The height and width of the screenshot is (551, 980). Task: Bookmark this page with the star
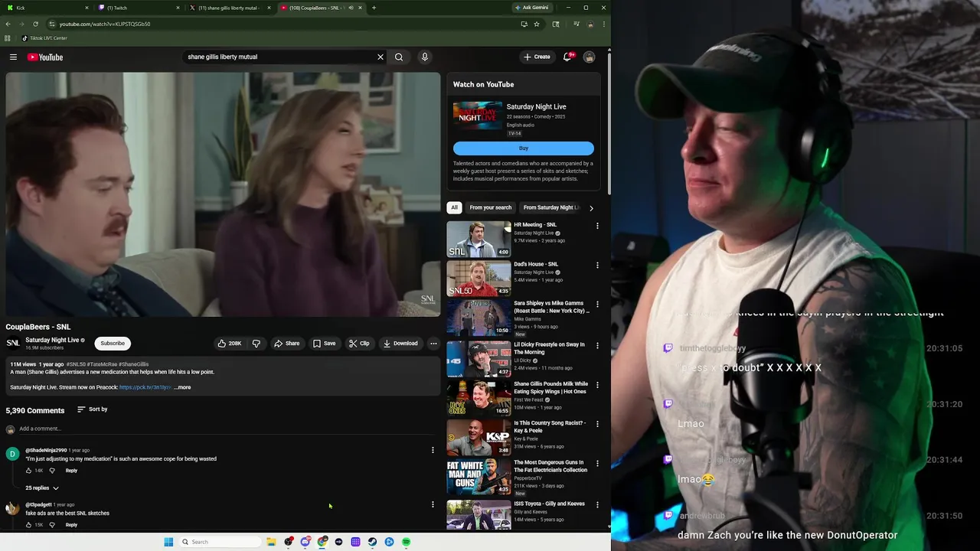tap(537, 24)
